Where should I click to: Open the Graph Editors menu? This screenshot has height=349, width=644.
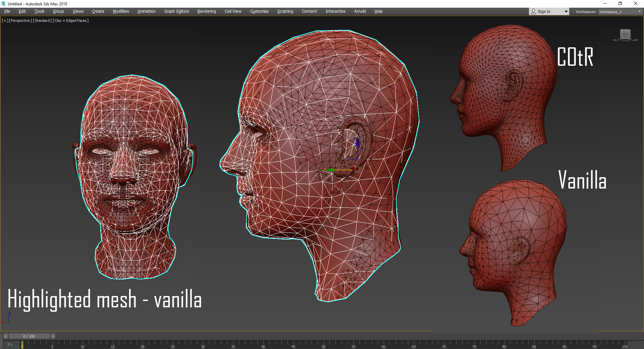click(x=176, y=11)
